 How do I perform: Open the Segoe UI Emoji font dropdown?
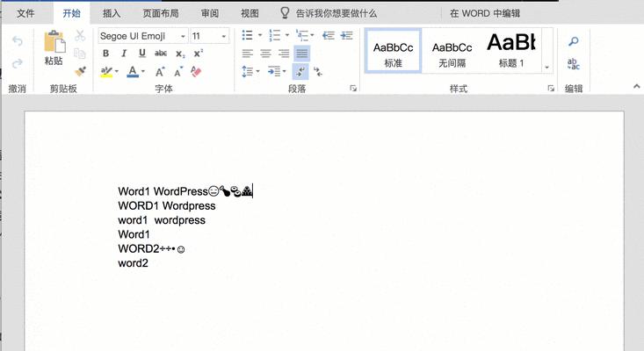[182, 36]
